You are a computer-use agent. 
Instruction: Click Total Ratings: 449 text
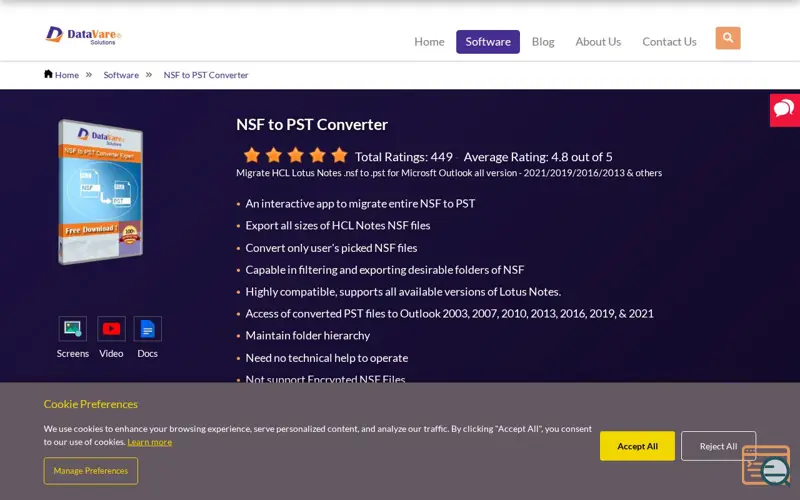(x=404, y=157)
